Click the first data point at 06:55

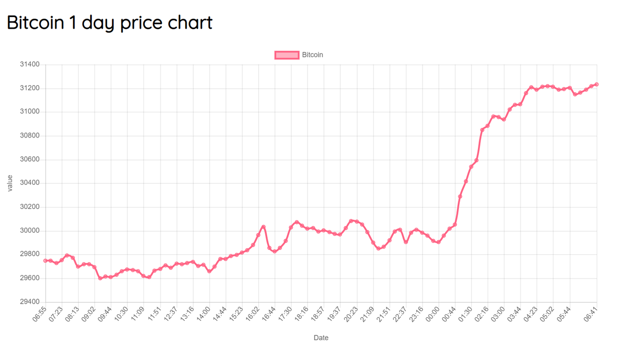45,260
